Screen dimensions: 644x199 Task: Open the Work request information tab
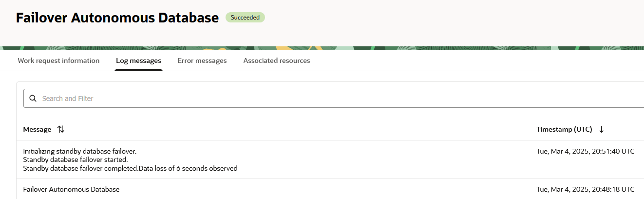(x=58, y=61)
